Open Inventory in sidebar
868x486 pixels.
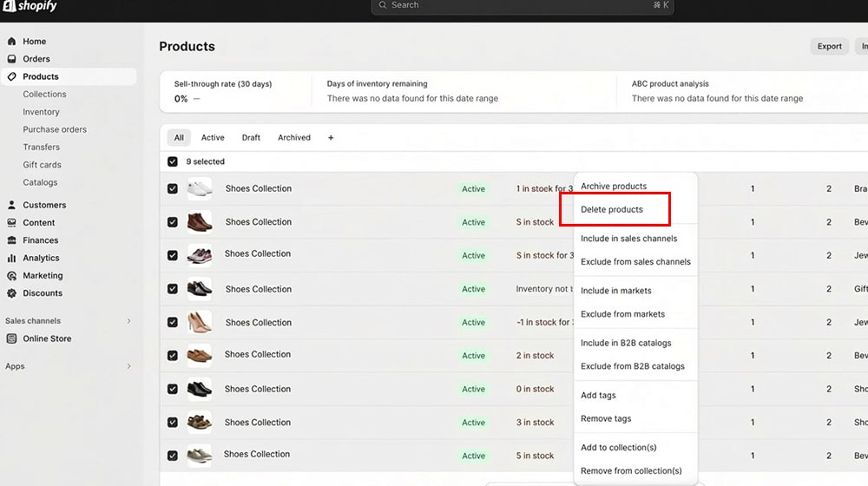click(41, 112)
